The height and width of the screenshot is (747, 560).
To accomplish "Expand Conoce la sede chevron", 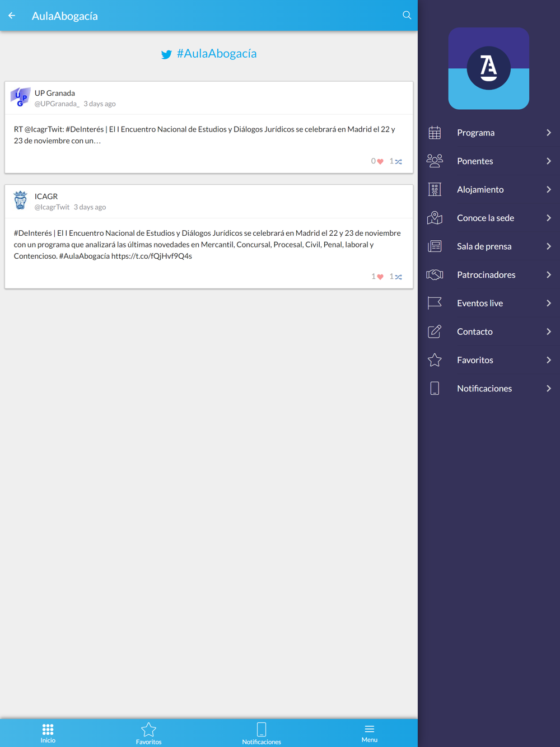I will tap(549, 218).
